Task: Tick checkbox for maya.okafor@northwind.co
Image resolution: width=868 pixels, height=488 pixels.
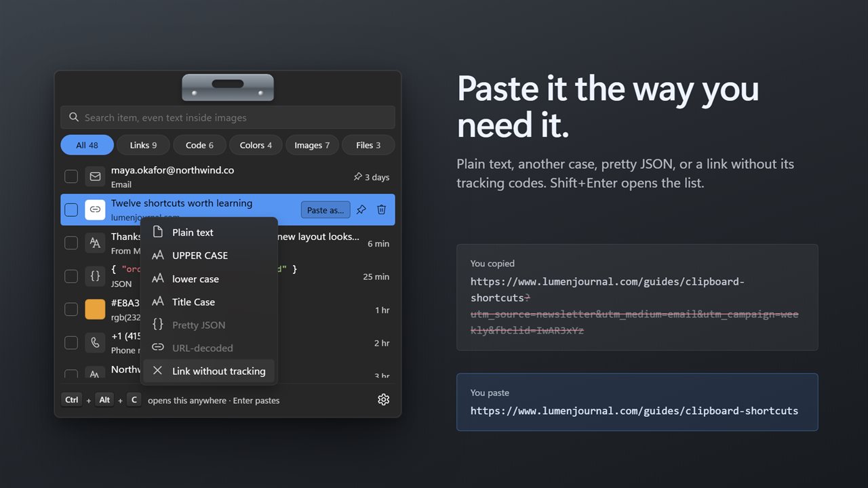Action: 71,177
